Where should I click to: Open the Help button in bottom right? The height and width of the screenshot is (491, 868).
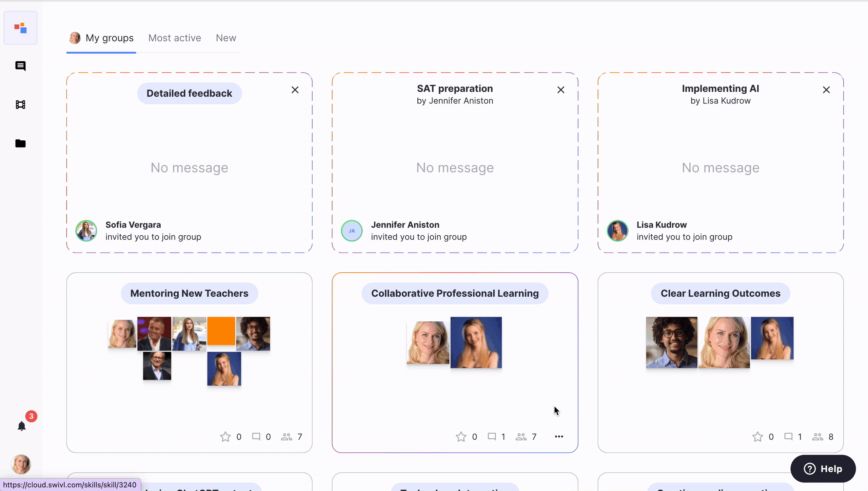(823, 468)
